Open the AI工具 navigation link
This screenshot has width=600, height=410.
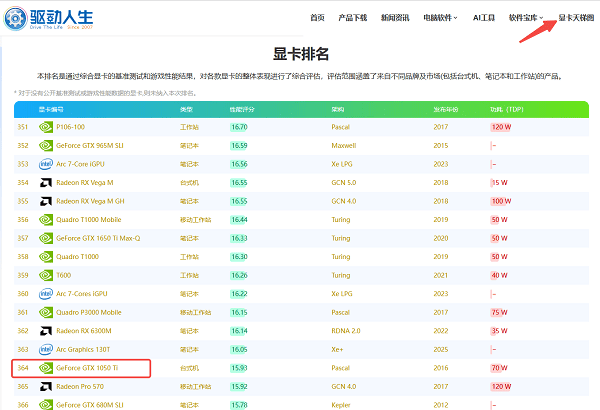485,18
